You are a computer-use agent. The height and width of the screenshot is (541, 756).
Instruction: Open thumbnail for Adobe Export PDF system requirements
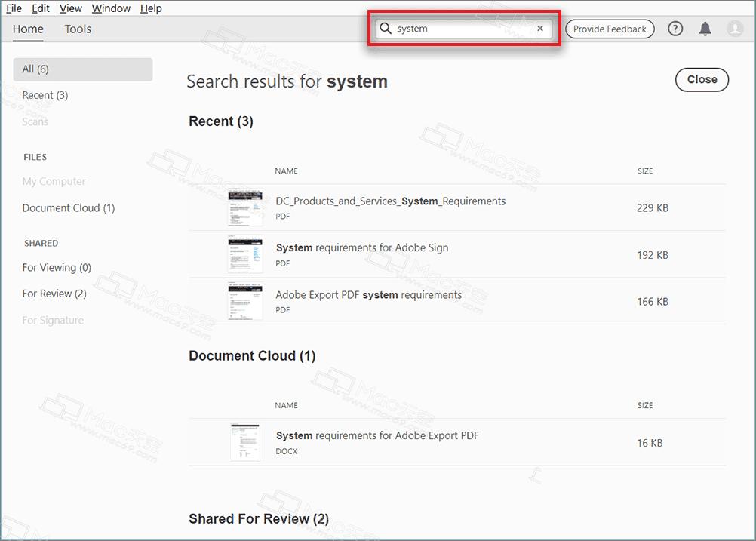(245, 300)
